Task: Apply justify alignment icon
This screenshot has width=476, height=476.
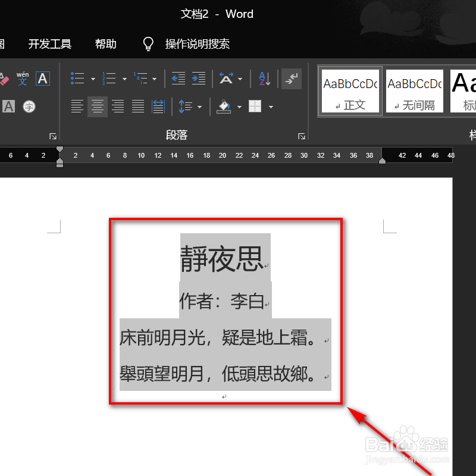Action: tap(137, 107)
